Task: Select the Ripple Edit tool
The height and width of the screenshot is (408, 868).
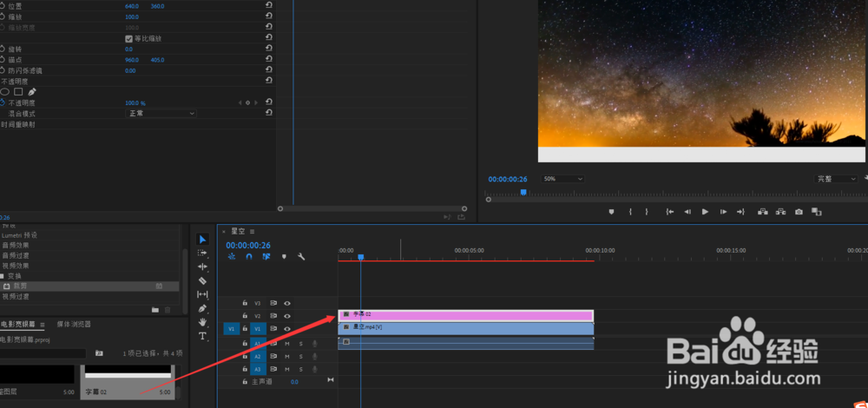Action: pos(202,267)
